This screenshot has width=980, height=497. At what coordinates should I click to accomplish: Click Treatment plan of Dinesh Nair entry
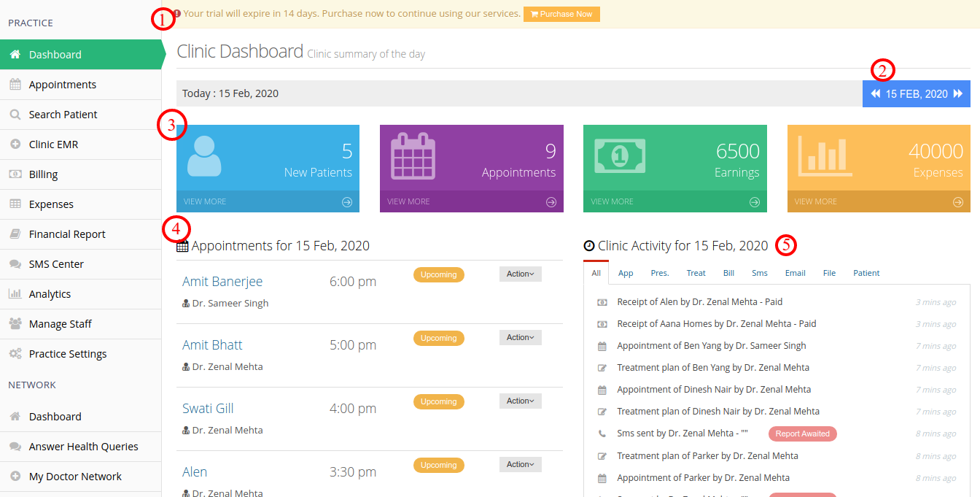coord(718,411)
